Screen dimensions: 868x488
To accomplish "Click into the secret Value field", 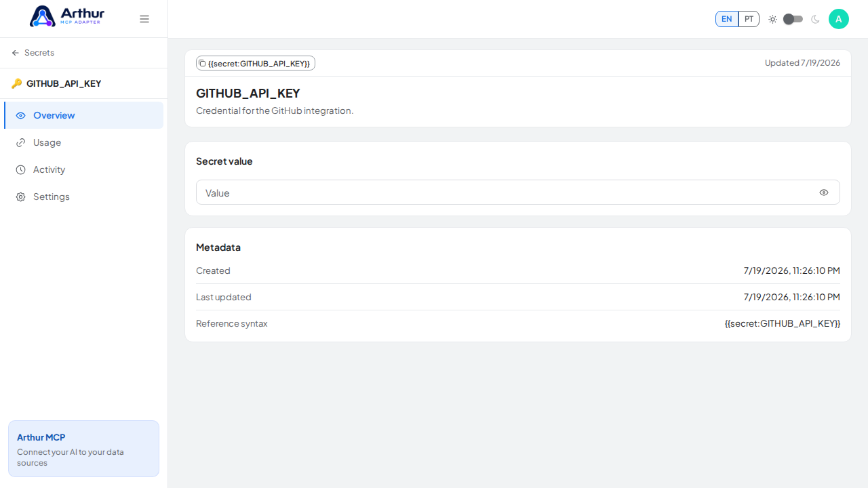I will click(x=518, y=192).
